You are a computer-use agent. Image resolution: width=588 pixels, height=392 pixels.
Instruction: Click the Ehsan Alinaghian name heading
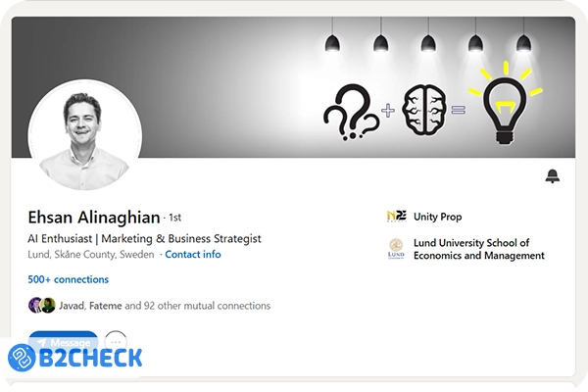coord(94,217)
